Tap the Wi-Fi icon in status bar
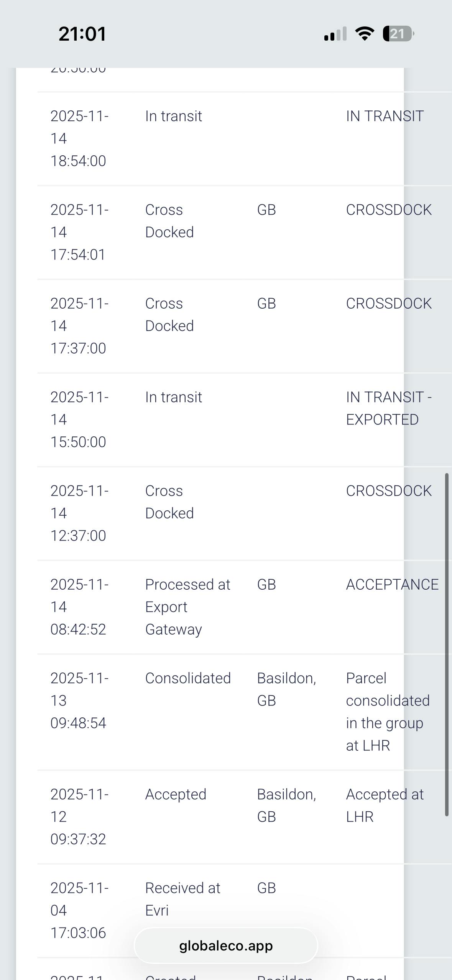This screenshot has width=452, height=980. pyautogui.click(x=365, y=34)
